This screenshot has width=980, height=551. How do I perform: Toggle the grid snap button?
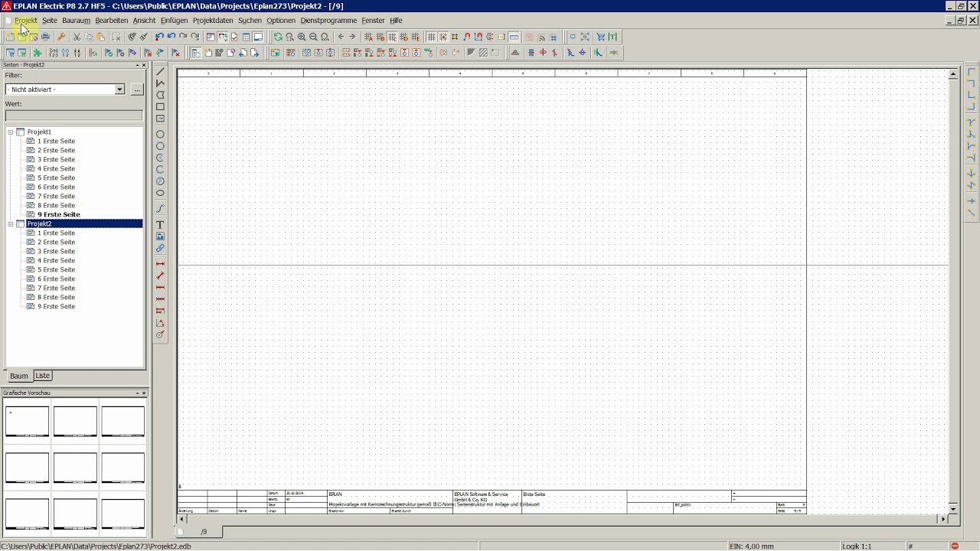click(443, 37)
